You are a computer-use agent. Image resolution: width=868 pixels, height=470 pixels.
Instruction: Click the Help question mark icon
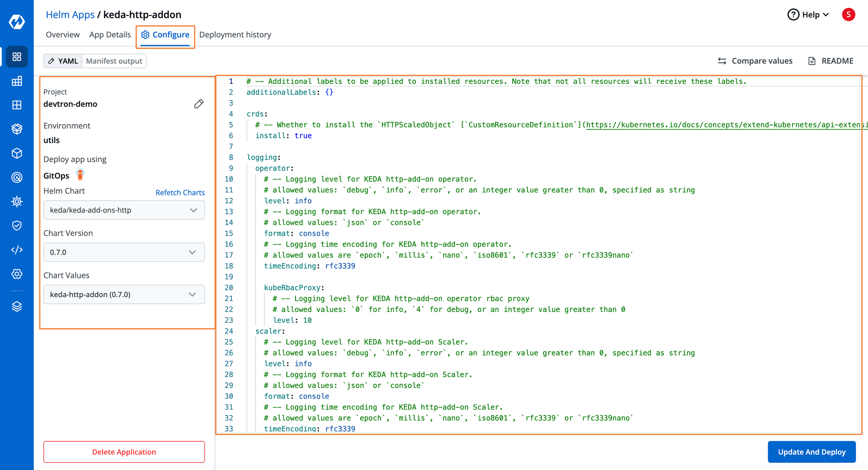tap(793, 15)
